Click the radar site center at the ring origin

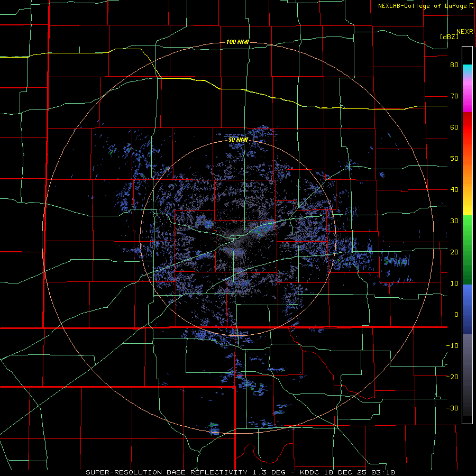pos(238,237)
